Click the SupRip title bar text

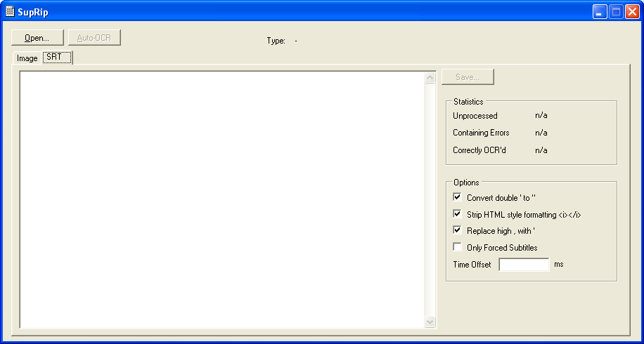[x=33, y=12]
